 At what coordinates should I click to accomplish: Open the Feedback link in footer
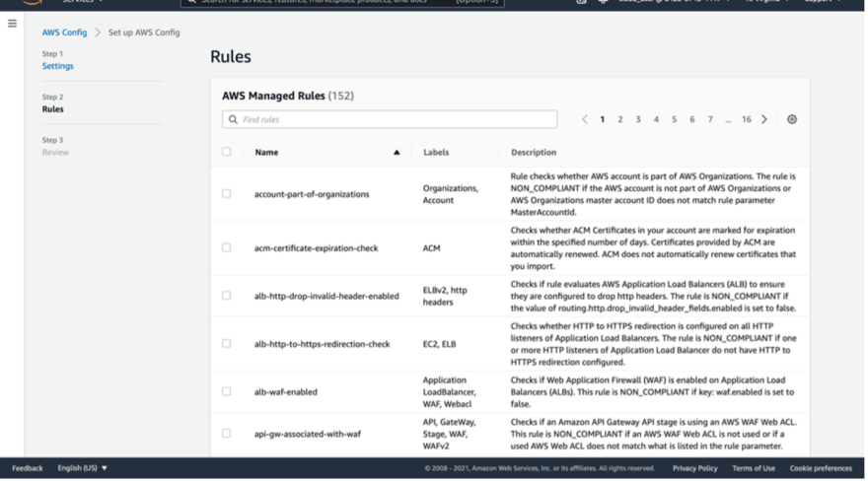(28, 468)
